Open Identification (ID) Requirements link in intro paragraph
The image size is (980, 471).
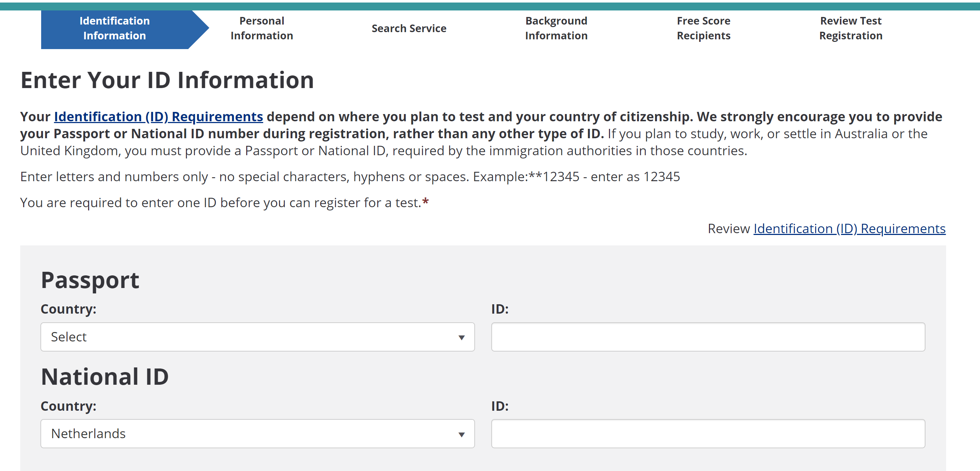(158, 117)
